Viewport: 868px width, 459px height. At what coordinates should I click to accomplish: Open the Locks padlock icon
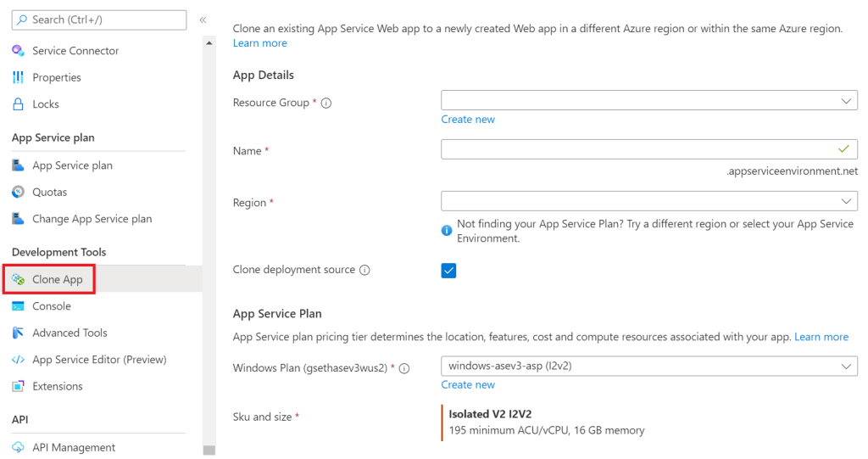tap(18, 104)
